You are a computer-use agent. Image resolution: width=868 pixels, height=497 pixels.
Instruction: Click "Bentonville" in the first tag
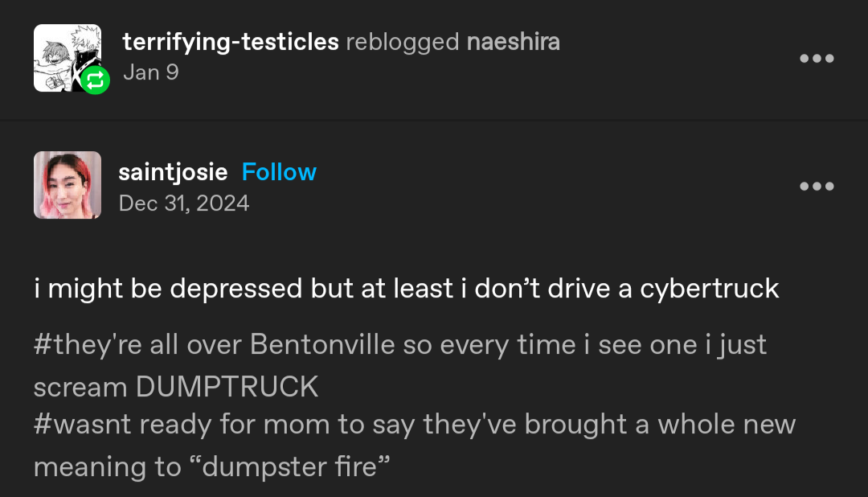tap(322, 345)
